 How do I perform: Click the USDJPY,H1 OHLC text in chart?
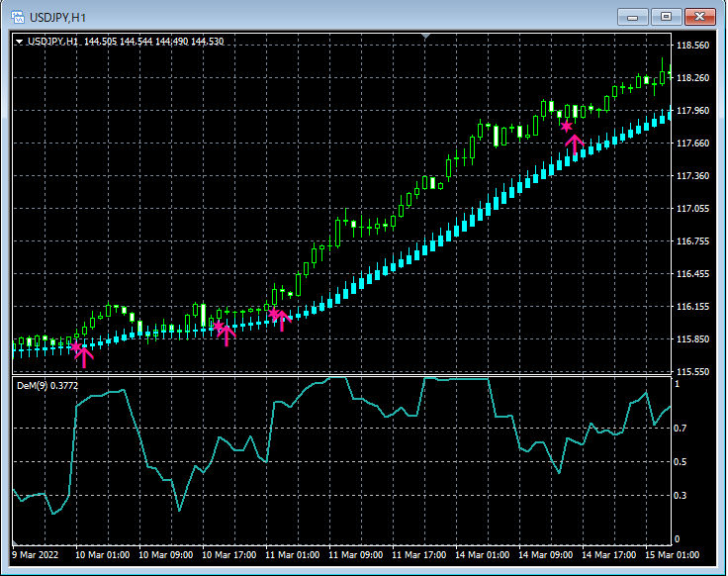coord(126,42)
